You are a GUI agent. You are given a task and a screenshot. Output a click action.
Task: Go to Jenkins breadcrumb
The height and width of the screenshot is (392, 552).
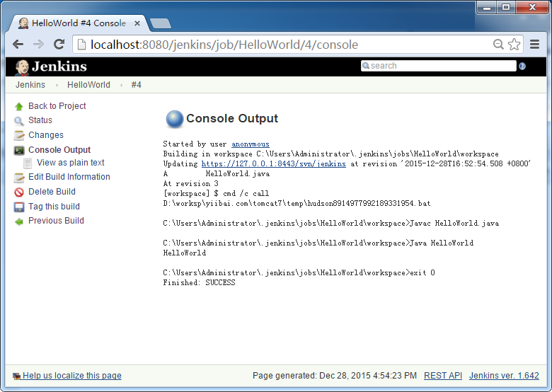coord(30,85)
